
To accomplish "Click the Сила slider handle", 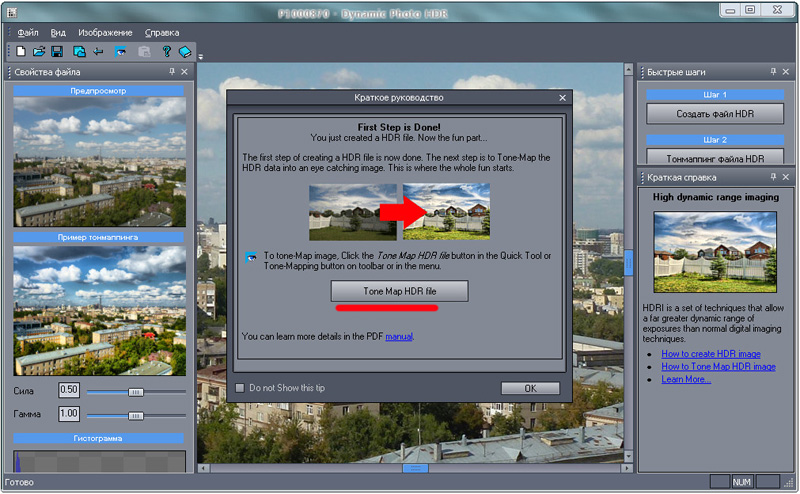I will (x=136, y=392).
